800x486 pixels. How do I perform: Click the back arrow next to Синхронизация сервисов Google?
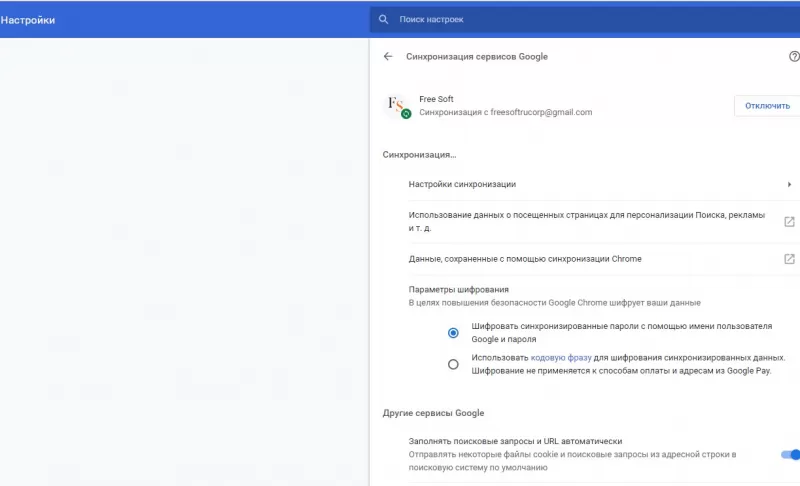[388, 57]
